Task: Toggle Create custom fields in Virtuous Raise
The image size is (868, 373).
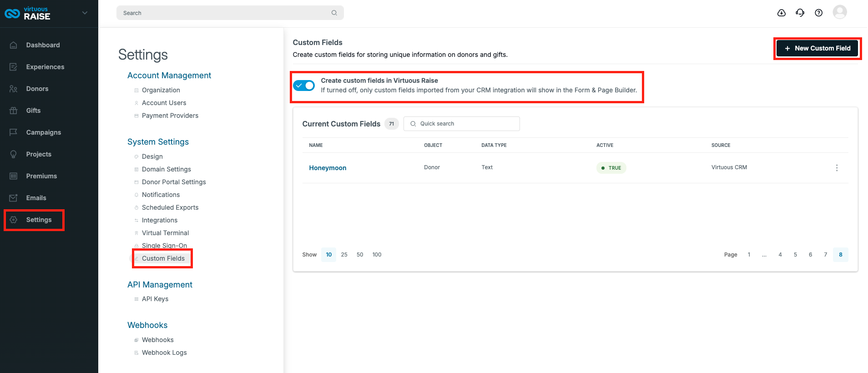Action: pos(304,86)
